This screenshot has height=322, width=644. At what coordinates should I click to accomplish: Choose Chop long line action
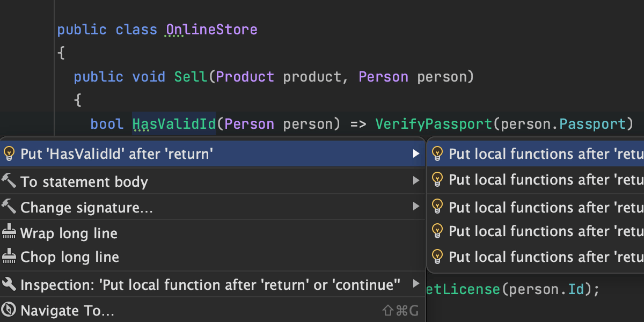point(70,258)
